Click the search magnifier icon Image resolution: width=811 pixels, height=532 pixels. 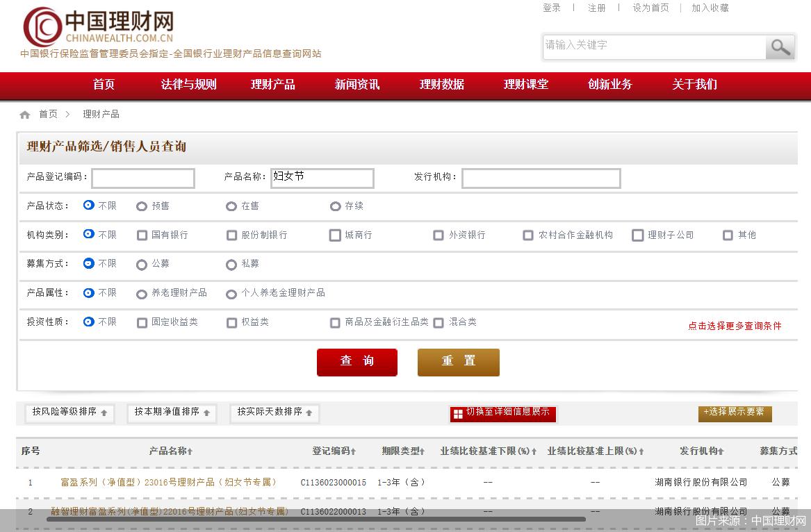click(x=780, y=47)
